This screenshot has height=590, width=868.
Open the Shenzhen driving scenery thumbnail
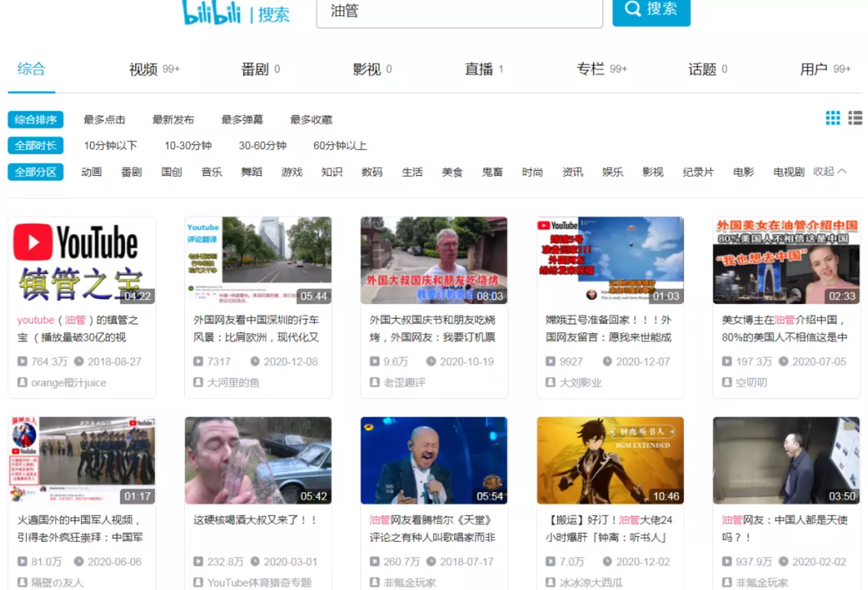258,260
